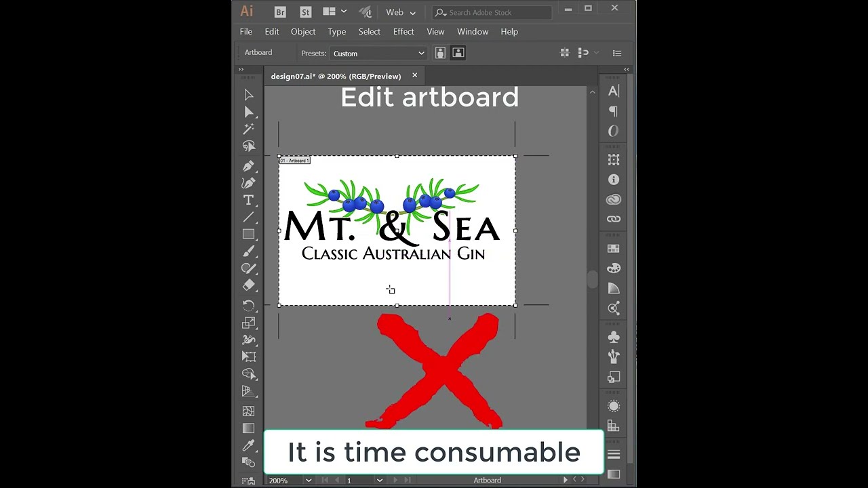Open the Symbols panel club icon
Screen dimensions: 868x488
click(x=614, y=337)
